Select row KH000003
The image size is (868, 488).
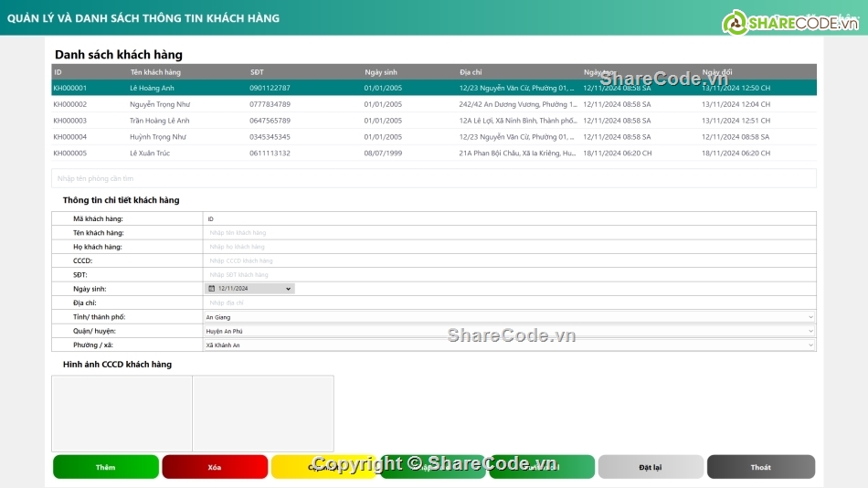tap(434, 121)
